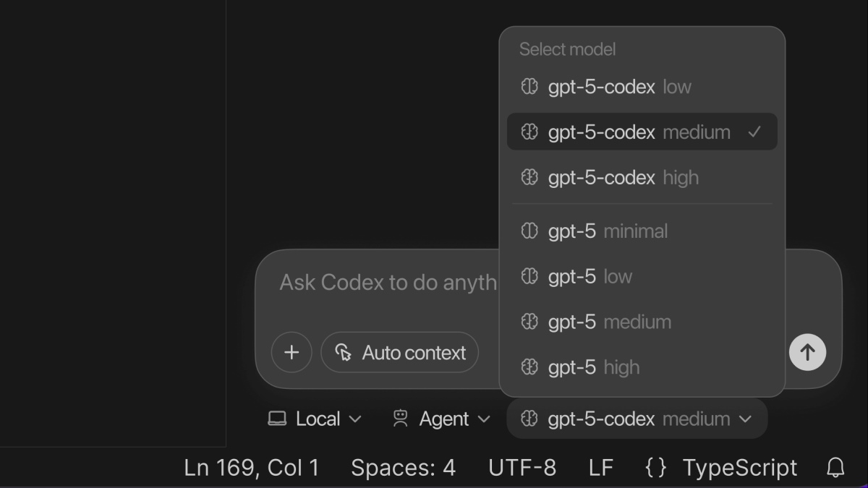Viewport: 868px width, 488px height.
Task: Click the Spaces: 4 indentation setting
Action: tap(403, 467)
